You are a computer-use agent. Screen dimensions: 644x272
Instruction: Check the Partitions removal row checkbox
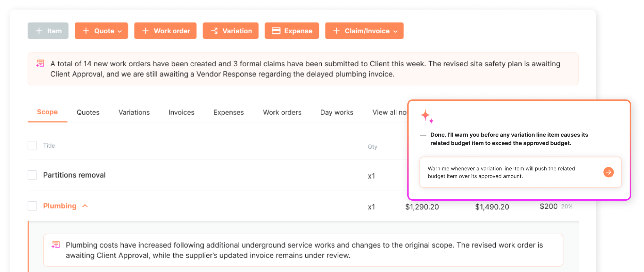(32, 175)
